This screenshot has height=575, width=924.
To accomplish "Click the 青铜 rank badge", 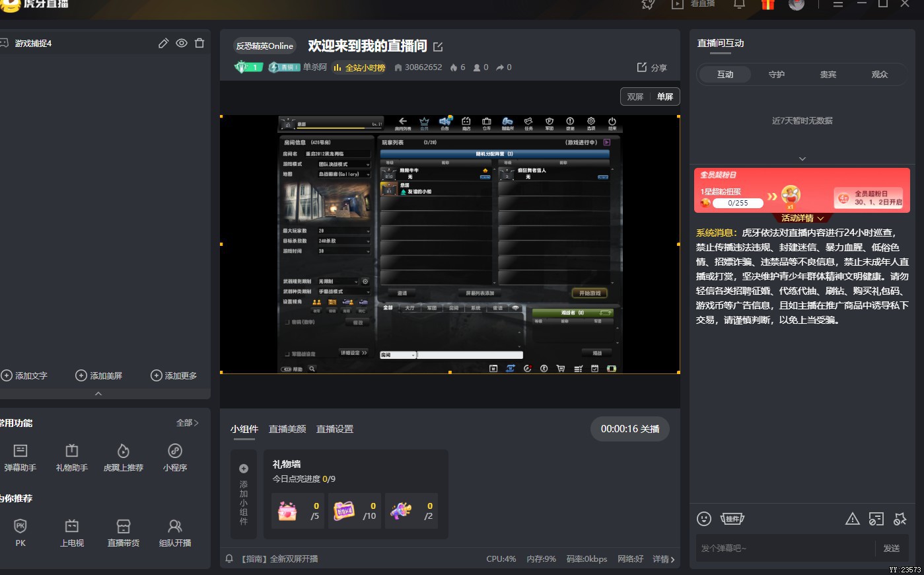I will tap(284, 67).
